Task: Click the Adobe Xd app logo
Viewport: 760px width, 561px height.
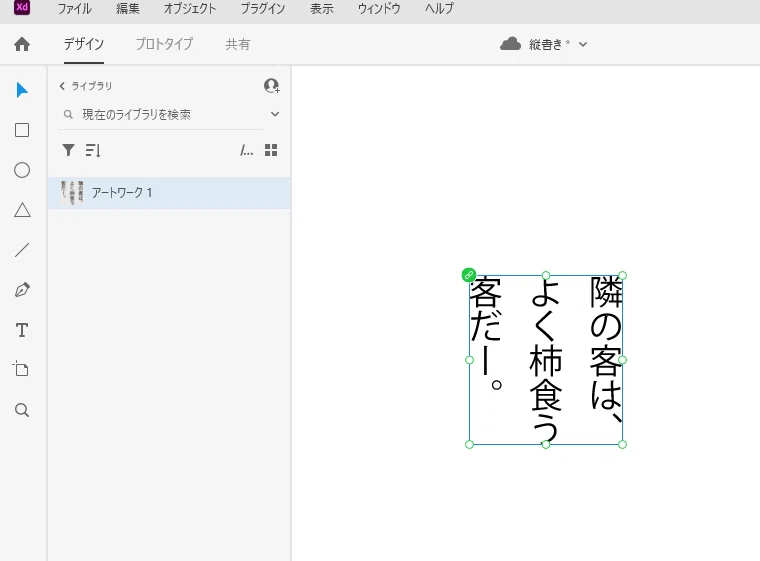Action: 22,7
